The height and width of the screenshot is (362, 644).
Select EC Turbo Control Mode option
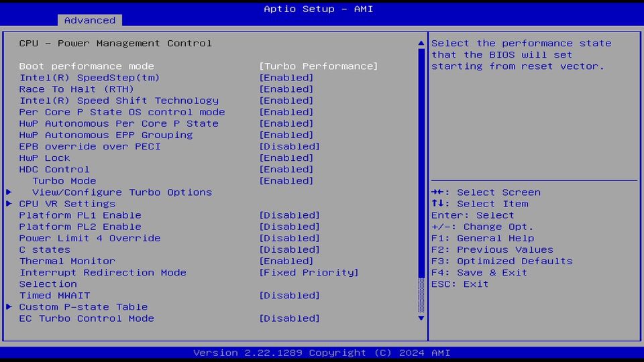pos(87,319)
